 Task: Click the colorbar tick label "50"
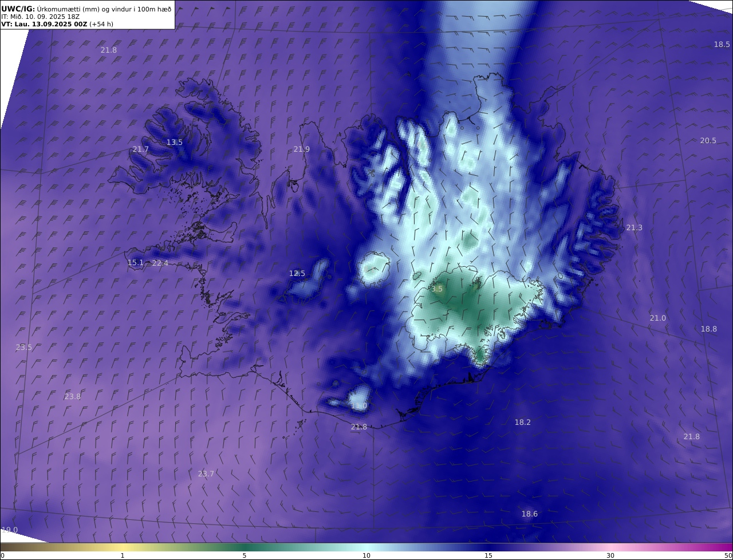pos(728,555)
